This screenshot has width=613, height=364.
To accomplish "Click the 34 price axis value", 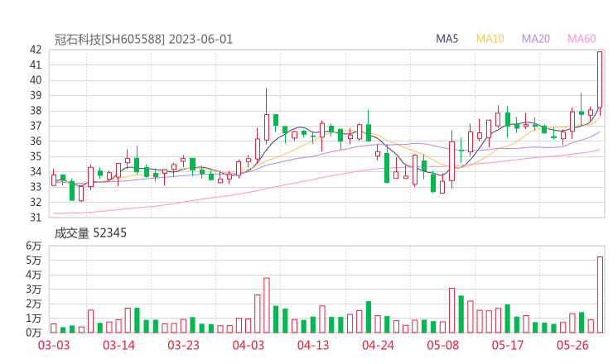I will tap(36, 171).
